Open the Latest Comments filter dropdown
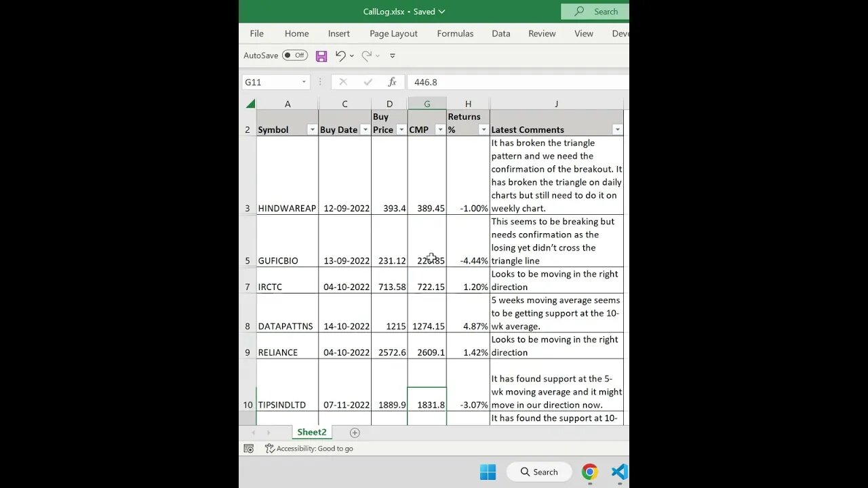The width and height of the screenshot is (868, 488). point(617,129)
